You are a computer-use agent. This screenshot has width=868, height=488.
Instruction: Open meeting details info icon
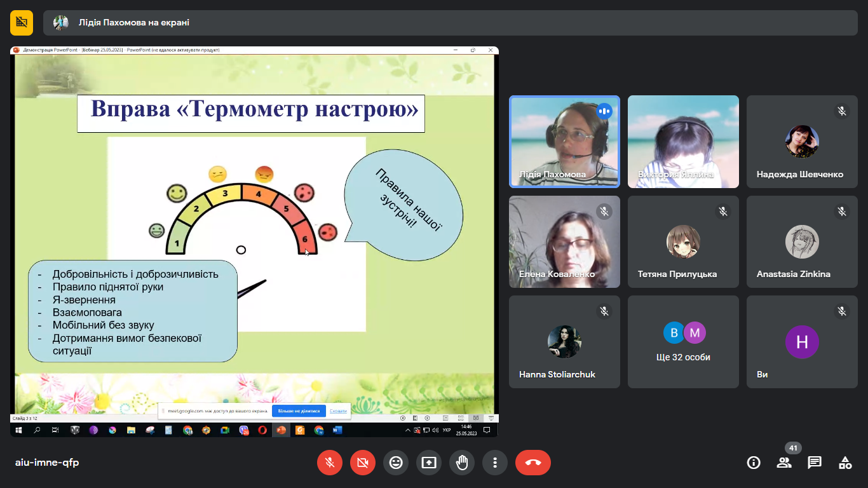pos(754,463)
